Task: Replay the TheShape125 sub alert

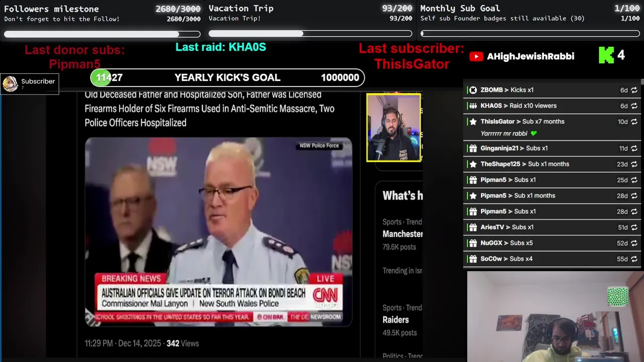Action: pyautogui.click(x=634, y=164)
